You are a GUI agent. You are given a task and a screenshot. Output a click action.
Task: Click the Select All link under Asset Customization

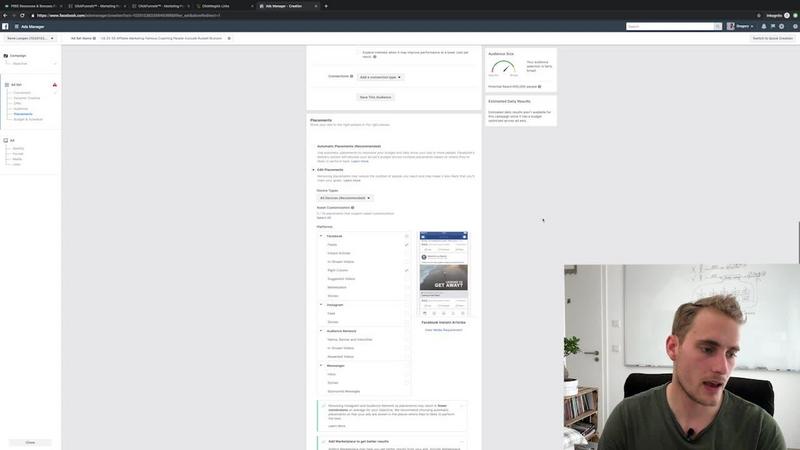(323, 218)
